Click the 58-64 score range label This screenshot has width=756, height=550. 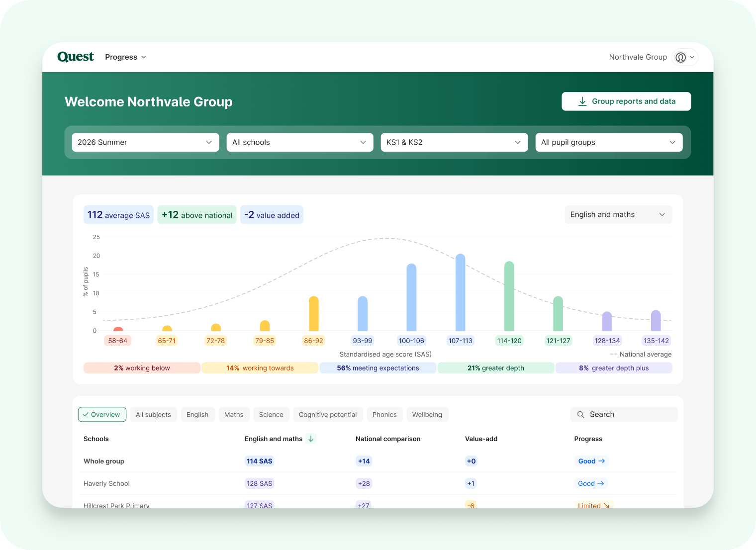(118, 341)
